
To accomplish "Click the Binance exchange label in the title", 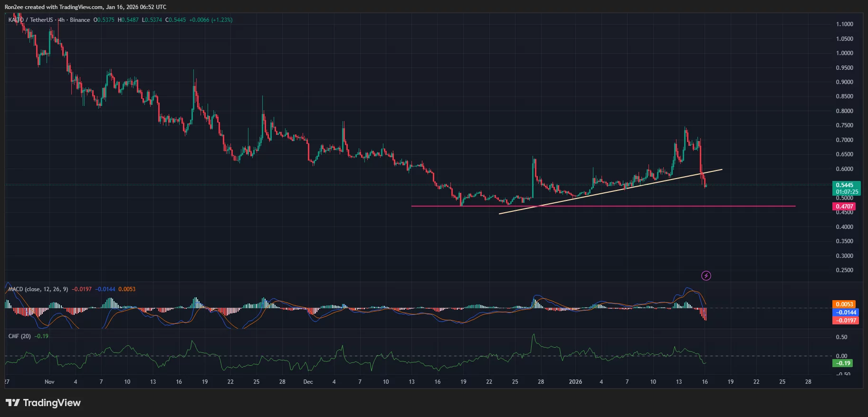I will point(80,20).
